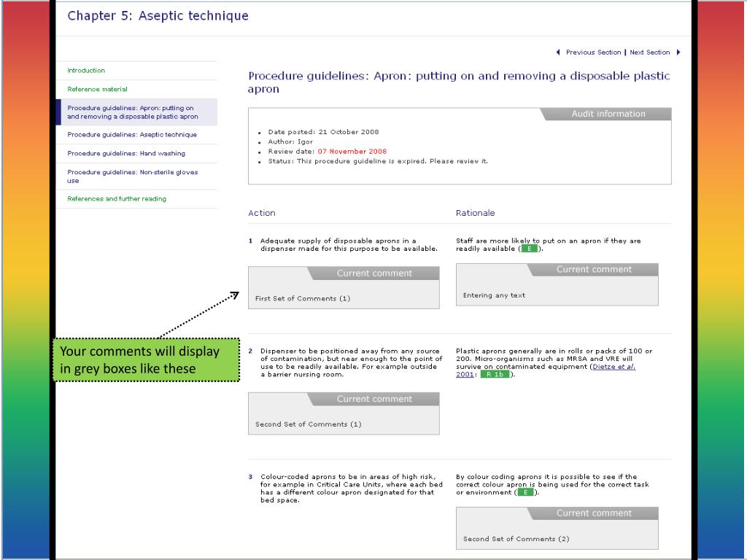Open References and further reading
Viewport: 747px width, 560px height.
coord(117,199)
